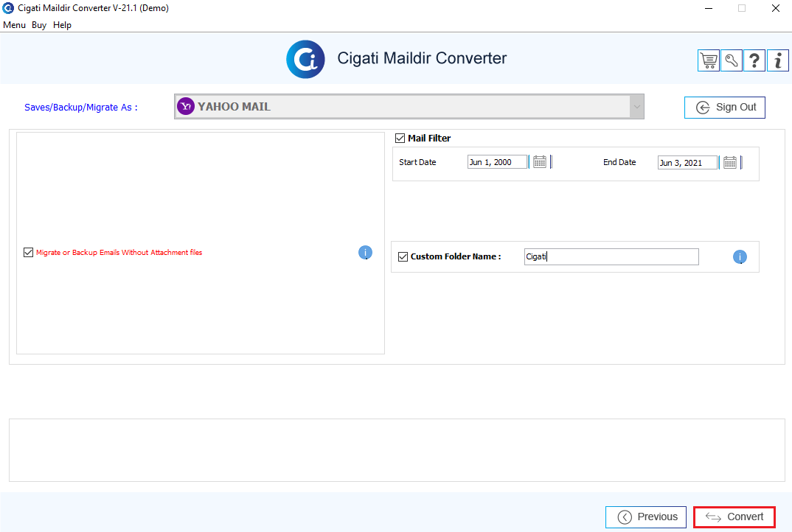
Task: Click the Start Date input field
Action: [x=497, y=162]
